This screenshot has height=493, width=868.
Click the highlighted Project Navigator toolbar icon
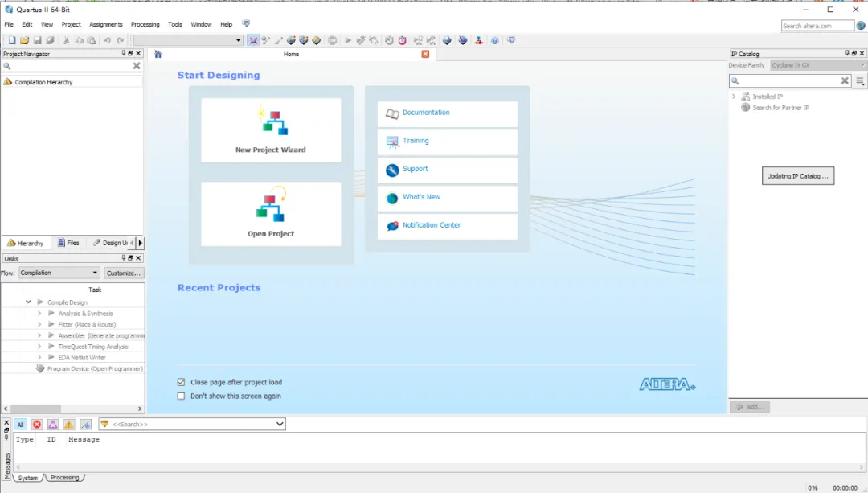coord(253,40)
